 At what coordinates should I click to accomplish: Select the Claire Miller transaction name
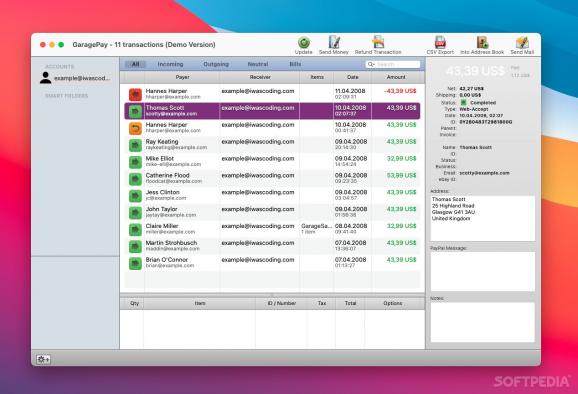point(162,226)
